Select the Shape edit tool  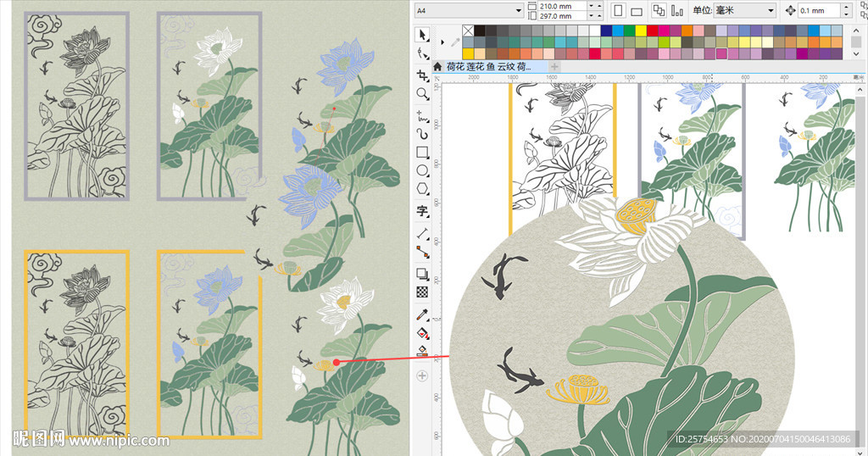coord(422,53)
